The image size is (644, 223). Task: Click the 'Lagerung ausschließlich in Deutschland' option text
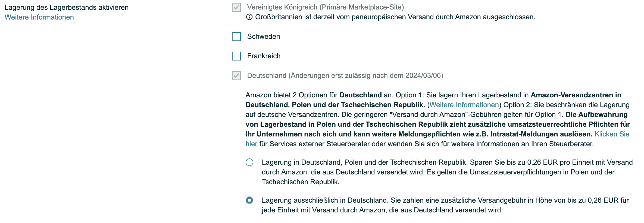(x=445, y=205)
